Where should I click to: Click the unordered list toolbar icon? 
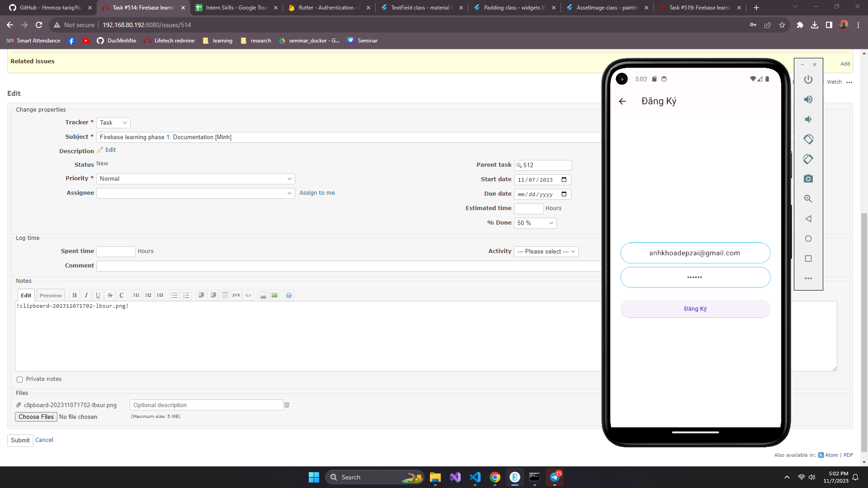click(x=175, y=295)
